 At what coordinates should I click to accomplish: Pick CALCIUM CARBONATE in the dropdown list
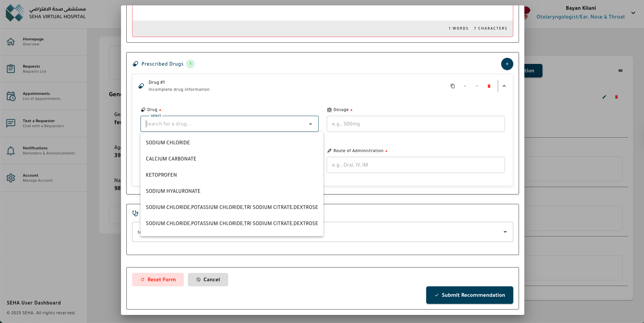click(171, 159)
